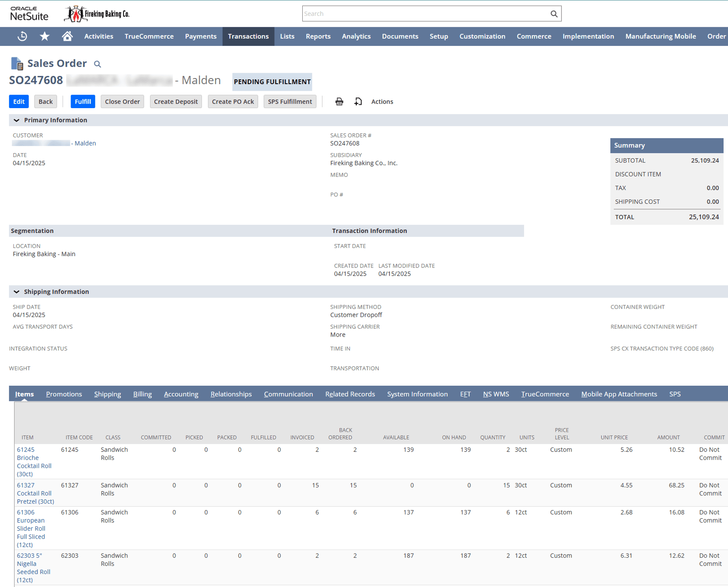
Task: Open the Reports menu
Action: click(x=318, y=36)
